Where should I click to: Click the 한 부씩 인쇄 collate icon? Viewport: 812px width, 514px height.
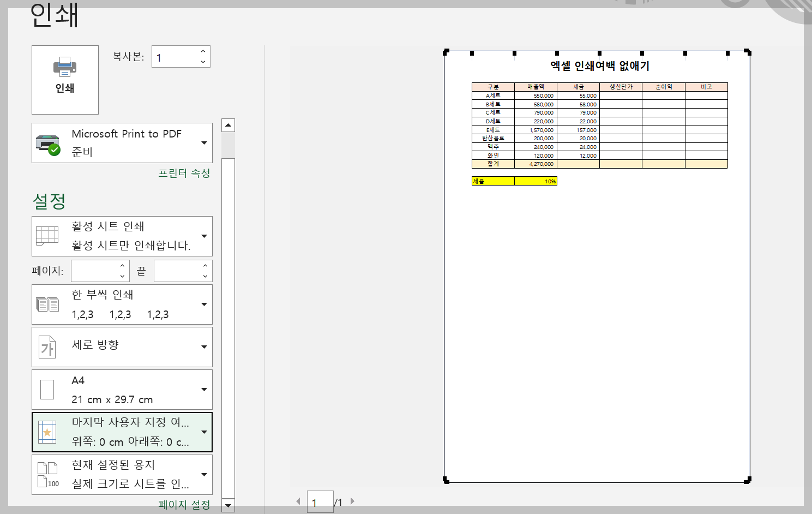48,303
